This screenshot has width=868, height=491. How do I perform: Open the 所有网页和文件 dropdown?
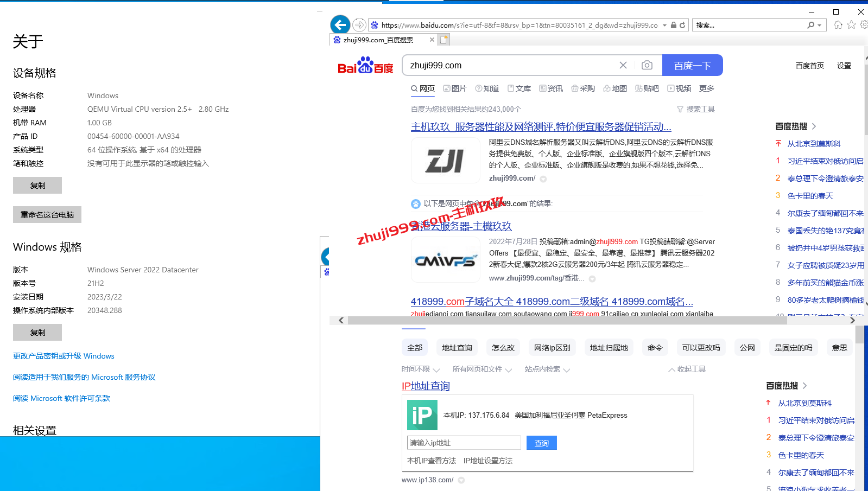482,369
